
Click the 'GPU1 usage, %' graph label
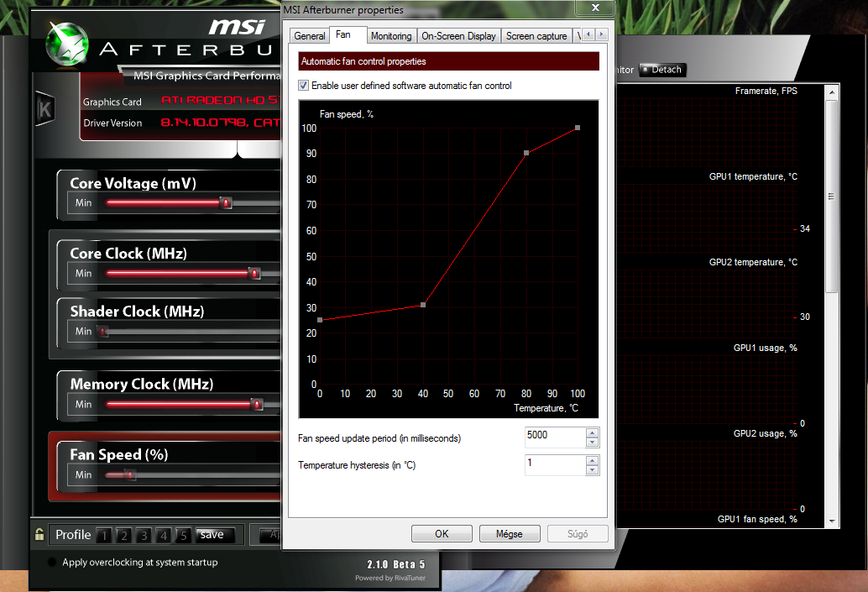765,348
